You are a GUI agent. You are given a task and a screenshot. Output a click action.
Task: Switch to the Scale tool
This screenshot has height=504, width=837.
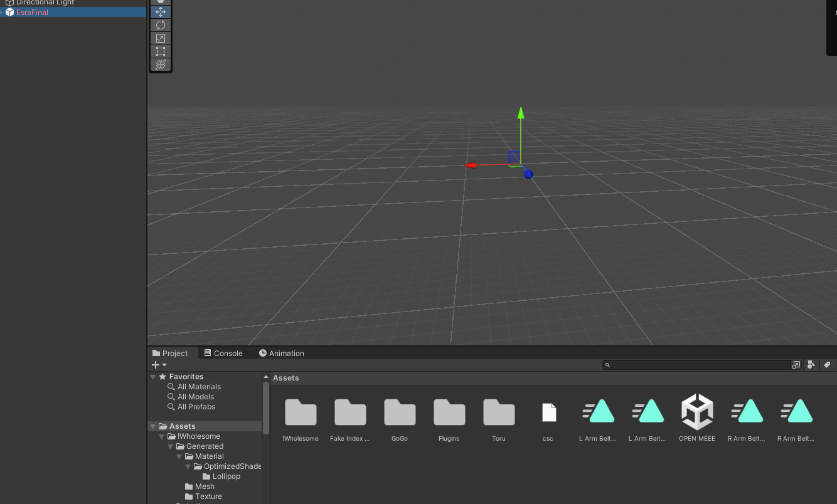click(161, 38)
